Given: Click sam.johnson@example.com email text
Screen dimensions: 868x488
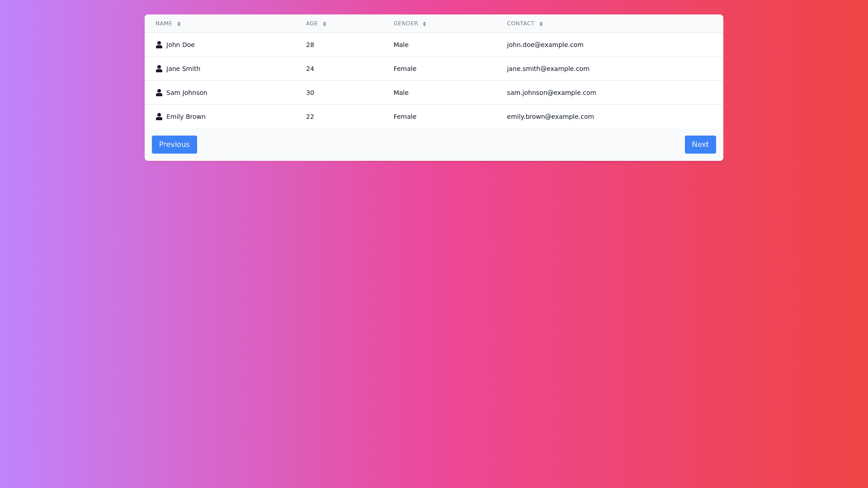Looking at the screenshot, I should (x=551, y=93).
